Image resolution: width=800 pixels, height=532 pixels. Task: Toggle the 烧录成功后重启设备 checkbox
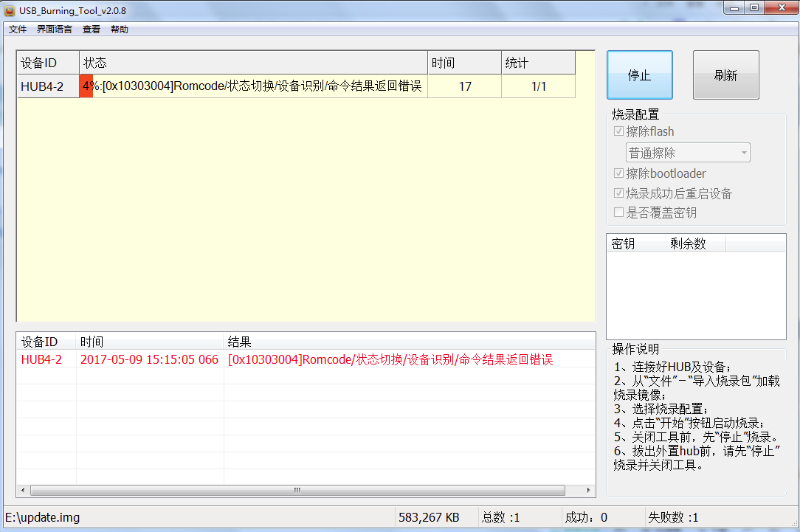click(x=619, y=194)
